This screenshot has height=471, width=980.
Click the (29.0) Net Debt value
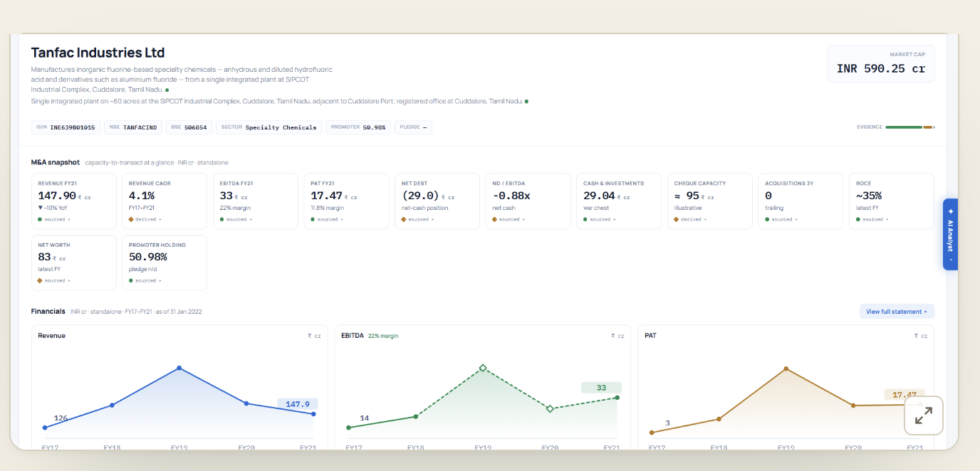(x=420, y=196)
